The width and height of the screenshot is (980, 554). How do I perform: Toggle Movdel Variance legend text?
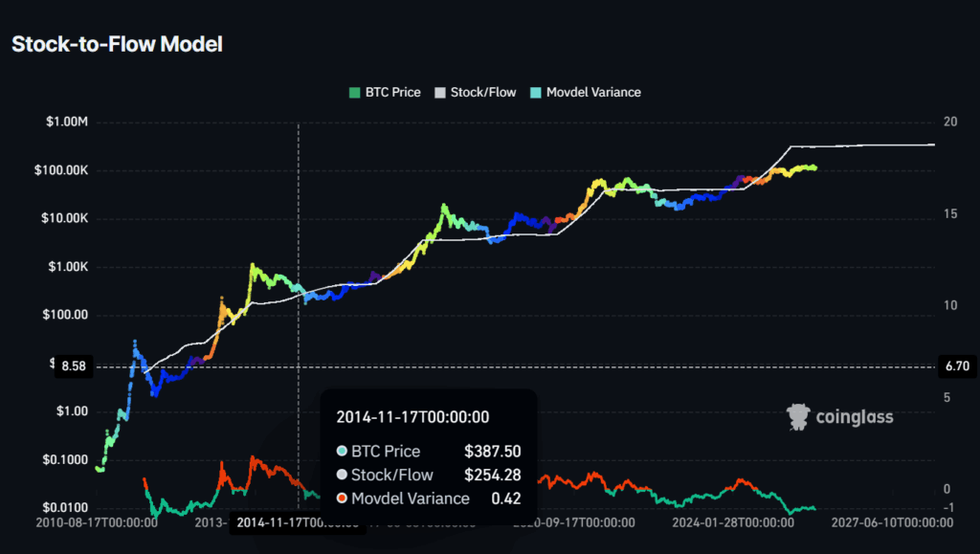pyautogui.click(x=593, y=93)
